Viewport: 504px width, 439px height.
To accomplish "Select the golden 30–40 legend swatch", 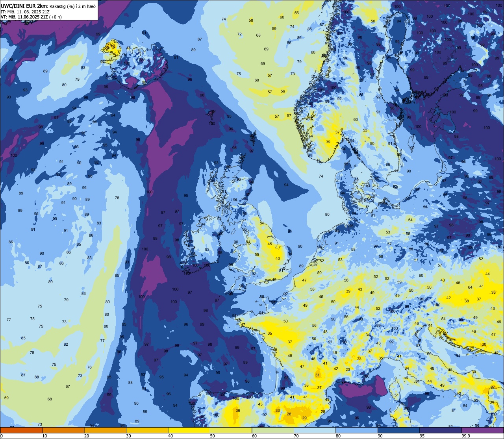I will click(147, 430).
